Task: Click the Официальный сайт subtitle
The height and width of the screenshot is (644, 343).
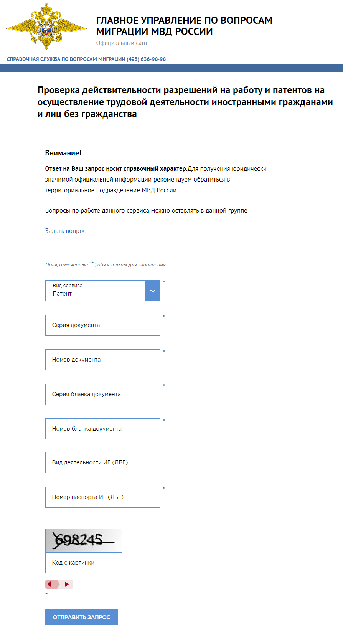Action: (122, 43)
